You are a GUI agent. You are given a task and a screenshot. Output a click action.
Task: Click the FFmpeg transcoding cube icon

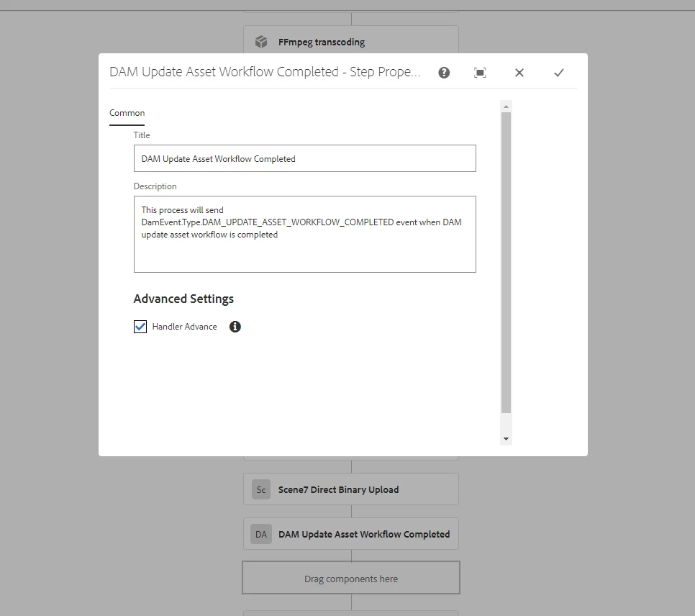tap(261, 42)
